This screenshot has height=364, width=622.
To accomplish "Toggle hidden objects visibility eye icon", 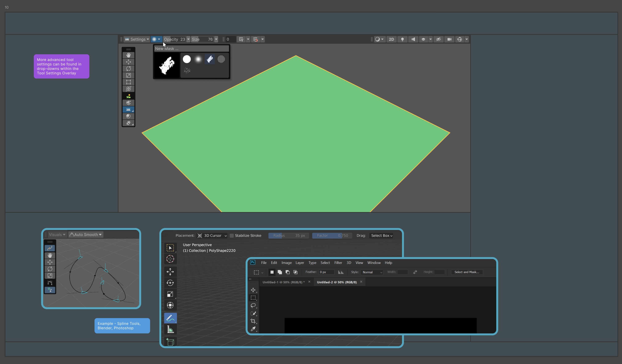I will click(439, 39).
